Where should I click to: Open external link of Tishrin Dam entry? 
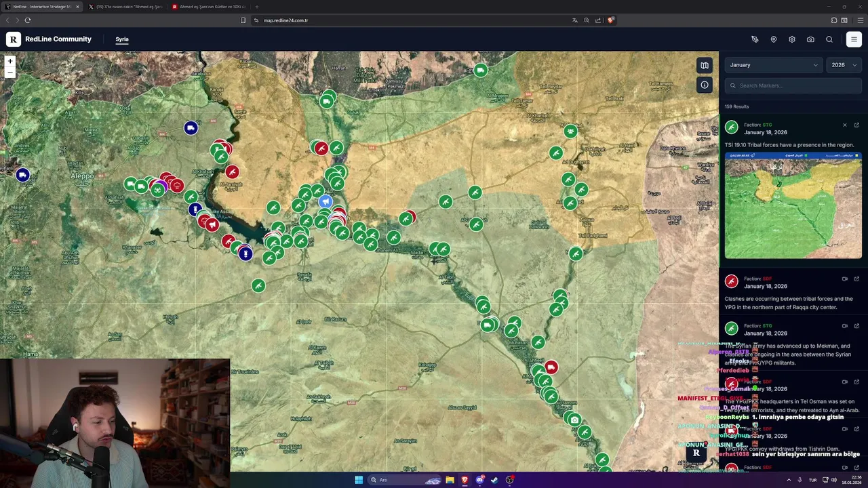[856, 429]
